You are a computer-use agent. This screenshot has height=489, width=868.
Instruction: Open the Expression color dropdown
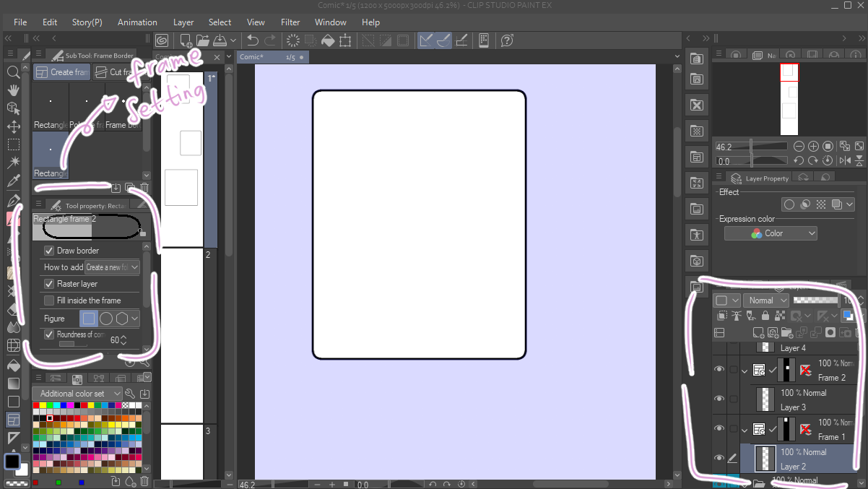click(x=771, y=233)
